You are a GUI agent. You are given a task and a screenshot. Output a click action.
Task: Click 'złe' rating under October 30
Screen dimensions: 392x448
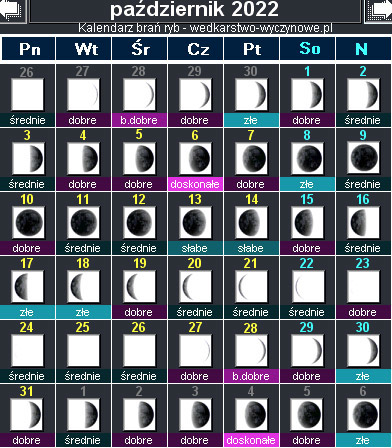363,376
